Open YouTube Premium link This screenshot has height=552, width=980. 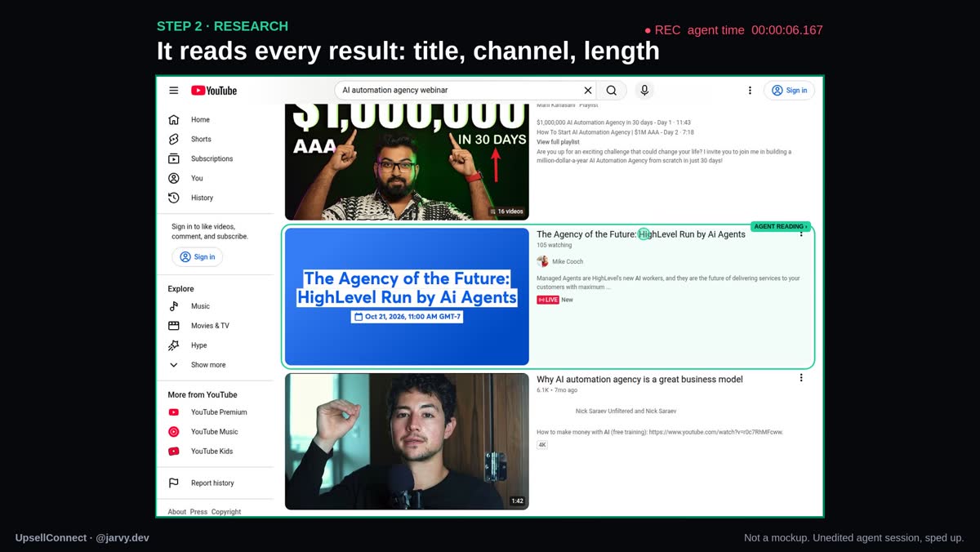point(219,412)
